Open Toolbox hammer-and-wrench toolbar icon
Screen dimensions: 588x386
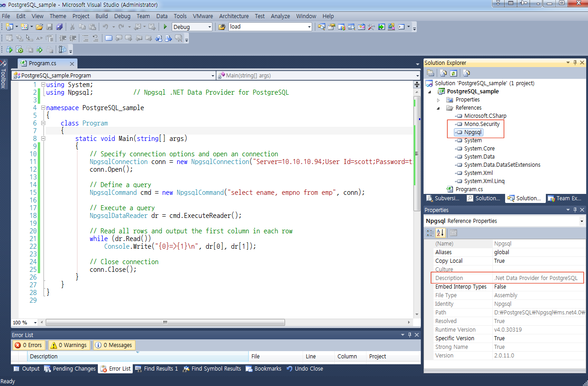coord(371,27)
